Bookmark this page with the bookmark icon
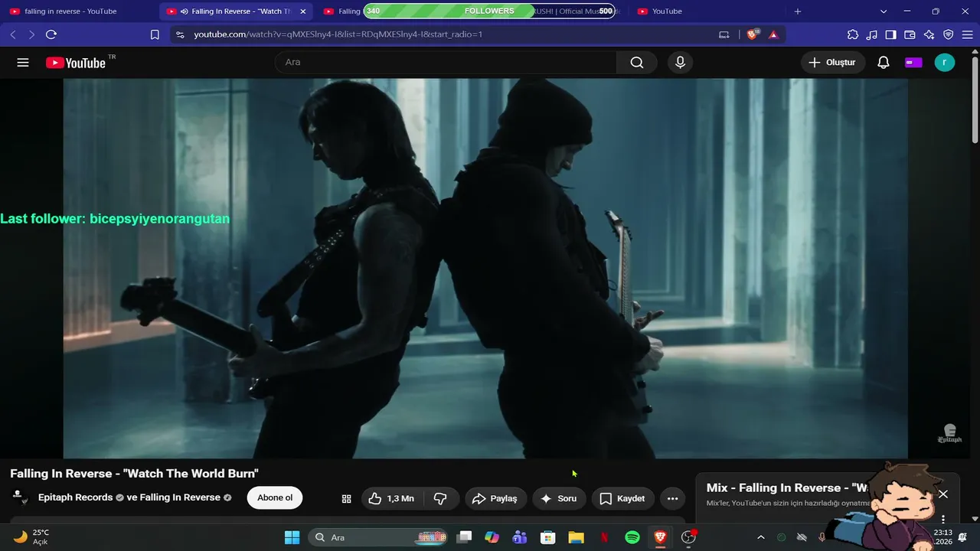 [x=155, y=34]
